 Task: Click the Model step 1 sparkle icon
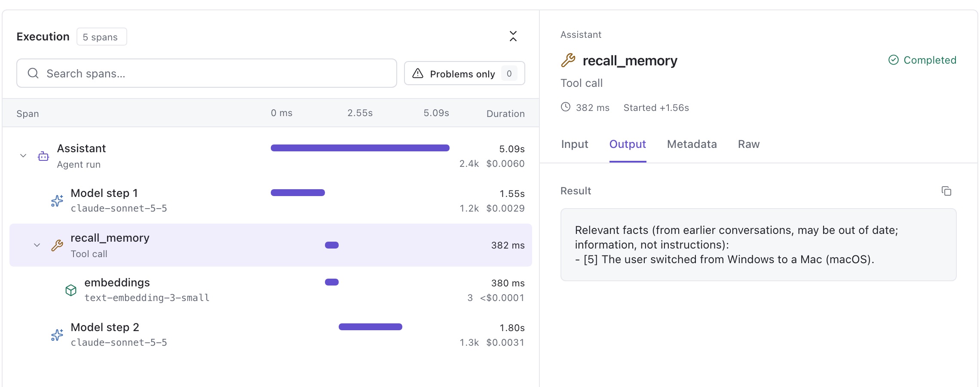point(57,201)
